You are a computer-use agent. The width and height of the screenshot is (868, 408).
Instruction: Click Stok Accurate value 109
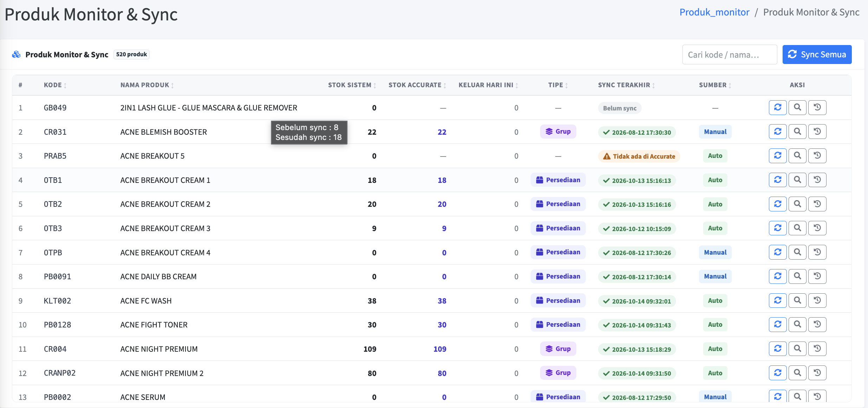click(x=440, y=349)
